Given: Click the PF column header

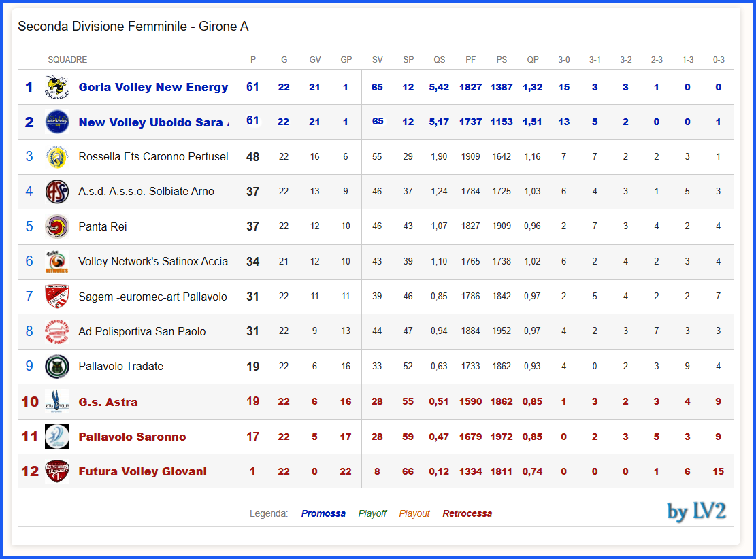Looking at the screenshot, I should (x=471, y=60).
